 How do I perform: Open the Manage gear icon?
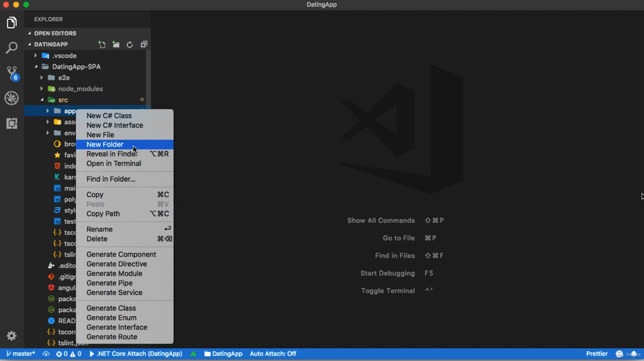tap(12, 336)
